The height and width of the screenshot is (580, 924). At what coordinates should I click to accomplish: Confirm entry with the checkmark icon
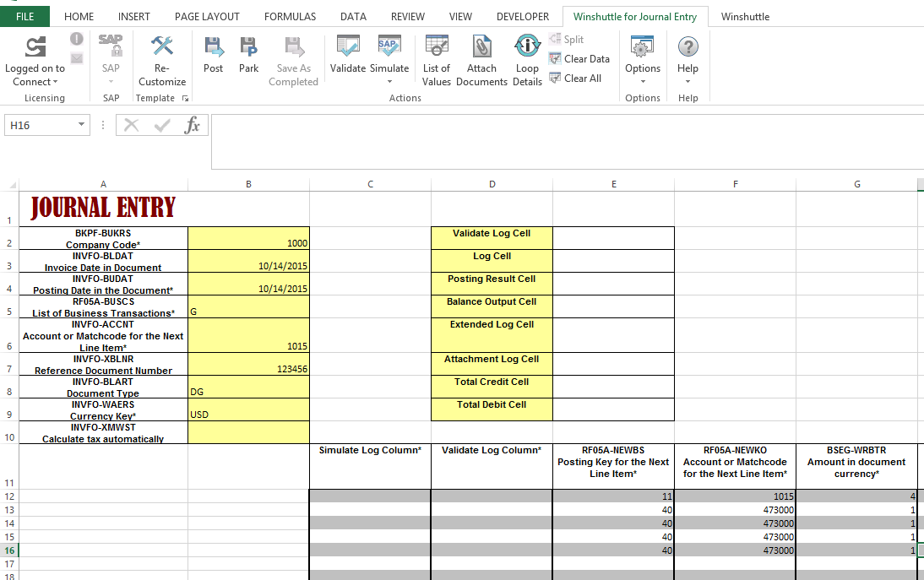tap(162, 125)
